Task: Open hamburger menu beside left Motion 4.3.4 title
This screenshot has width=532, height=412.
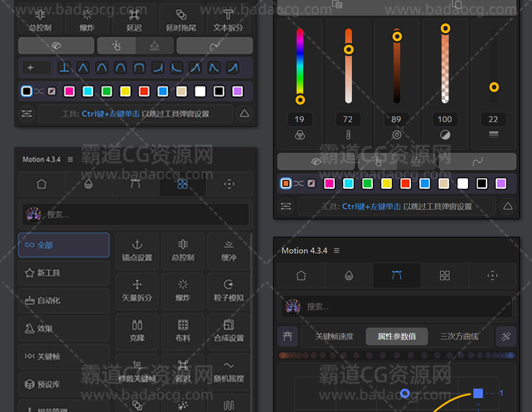Action: tap(70, 159)
